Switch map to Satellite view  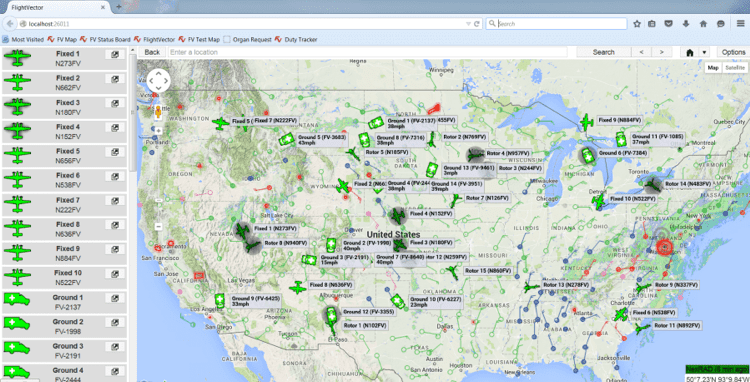point(735,68)
